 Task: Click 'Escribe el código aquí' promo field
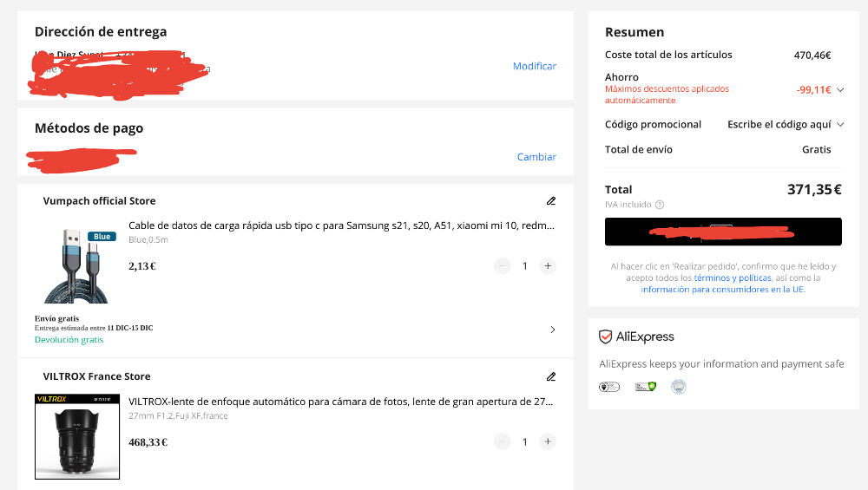(779, 124)
